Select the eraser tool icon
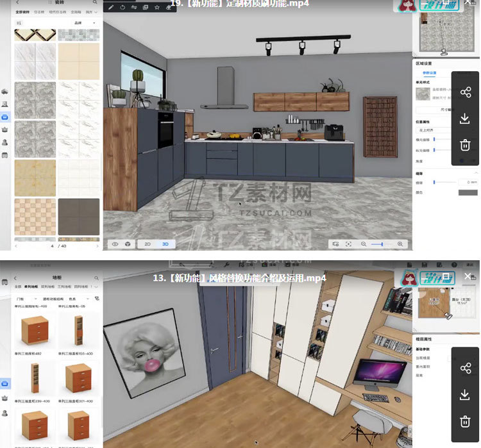Screen dimensions: 481x448 point(169,7)
